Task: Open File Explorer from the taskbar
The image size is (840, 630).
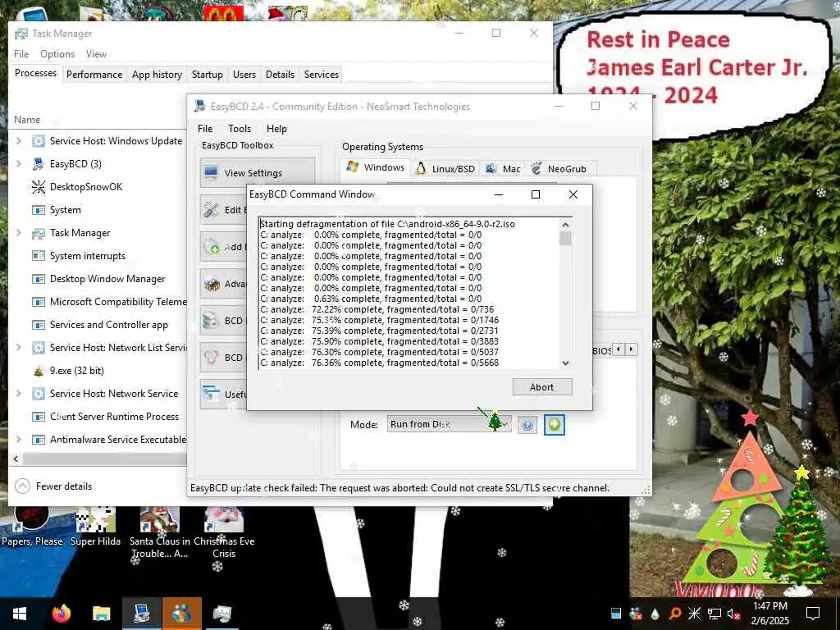Action: (x=101, y=614)
